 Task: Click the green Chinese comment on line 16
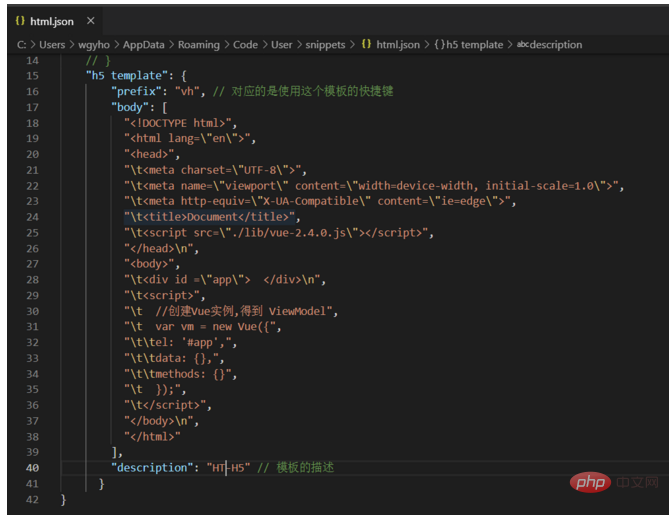[x=303, y=91]
